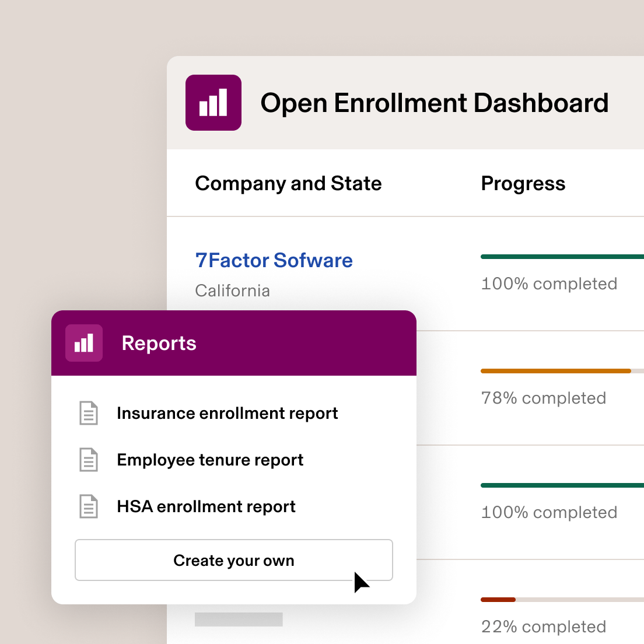Screen dimensions: 644x644
Task: Select the Insurance enrollment report document icon
Action: tap(88, 413)
